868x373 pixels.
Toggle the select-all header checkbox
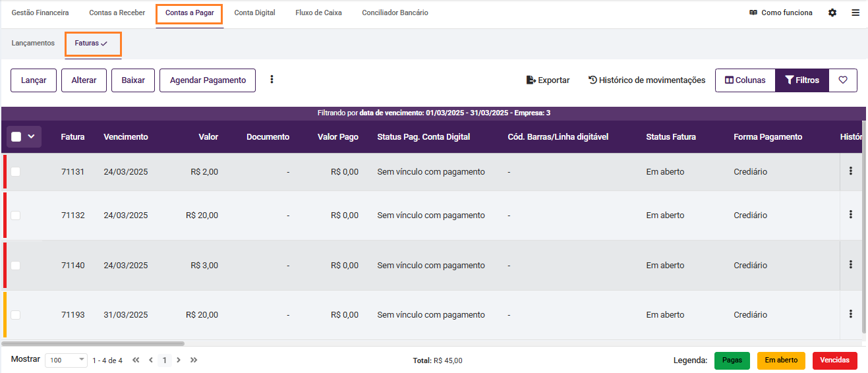pyautogui.click(x=16, y=137)
